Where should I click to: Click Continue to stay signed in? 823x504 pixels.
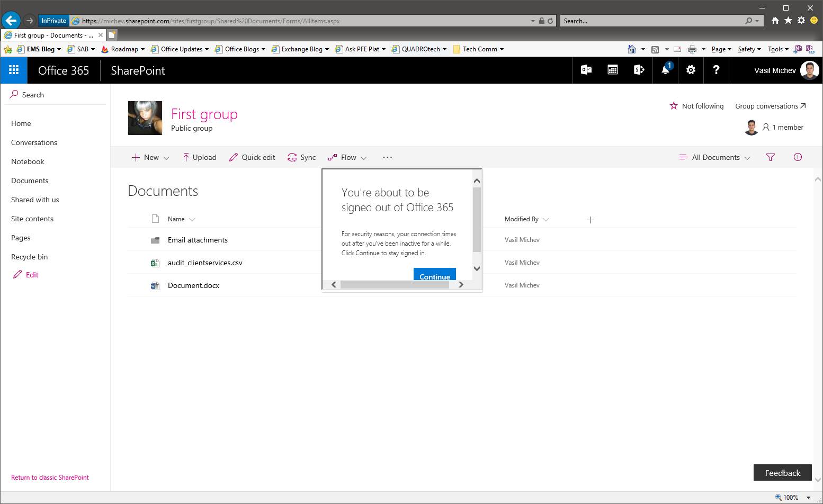click(x=435, y=274)
